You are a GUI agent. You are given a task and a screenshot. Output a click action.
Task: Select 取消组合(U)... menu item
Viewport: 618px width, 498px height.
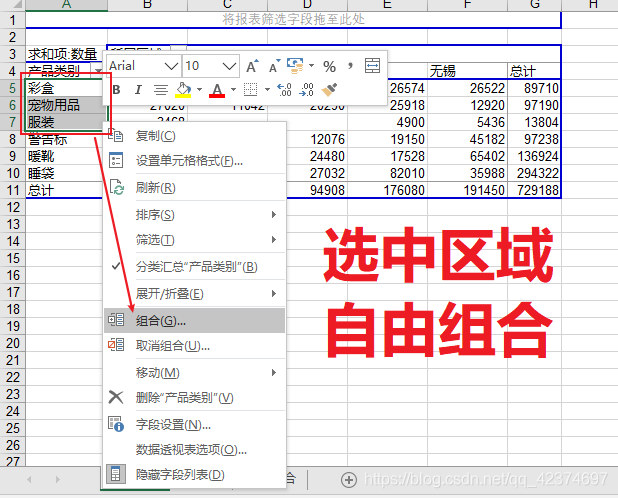coord(194,346)
